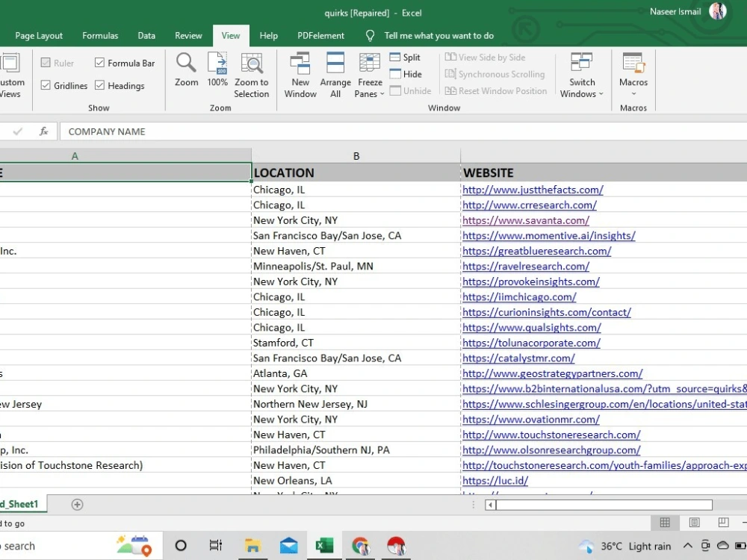Viewport: 747px width, 560px height.
Task: Click the horizontal scrollbar track
Action: [729, 505]
